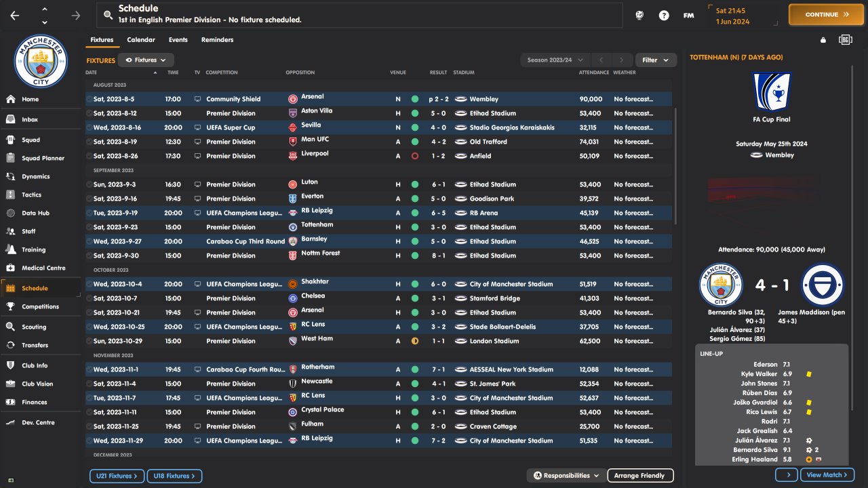Open the Fixtures view dropdown
The image size is (868, 488).
(146, 60)
